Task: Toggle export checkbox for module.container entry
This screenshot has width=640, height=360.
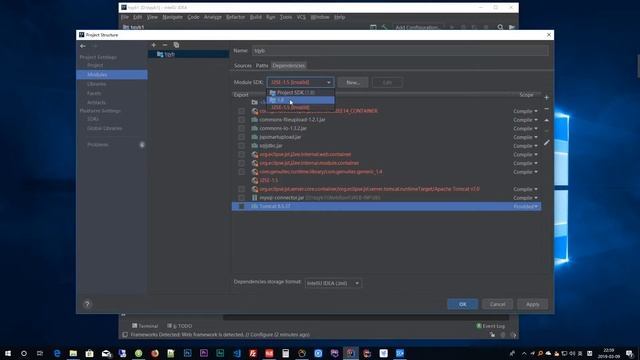Action: [242, 163]
